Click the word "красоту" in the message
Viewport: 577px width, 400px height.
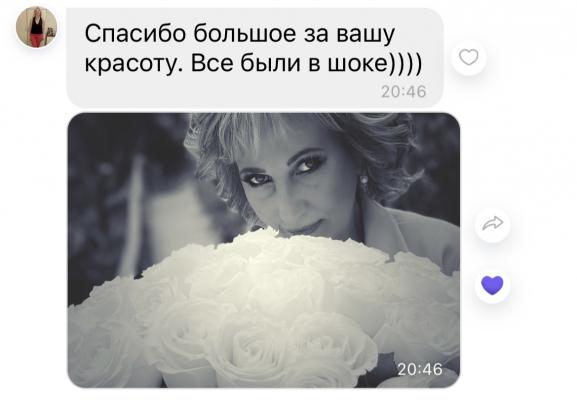(x=135, y=64)
